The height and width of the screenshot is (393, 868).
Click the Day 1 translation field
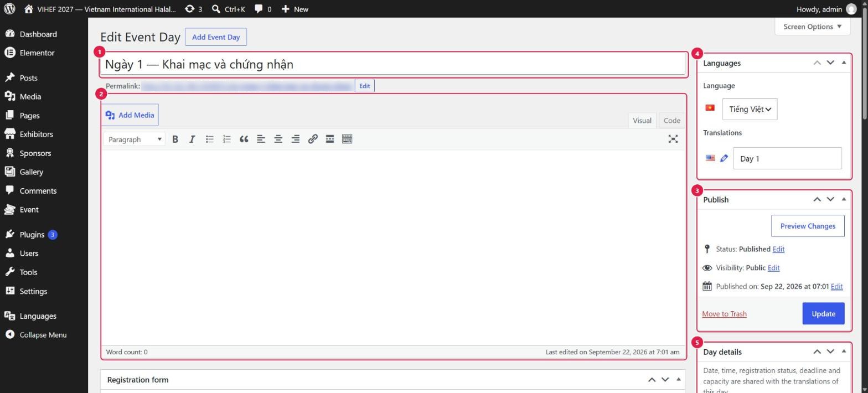pyautogui.click(x=787, y=158)
